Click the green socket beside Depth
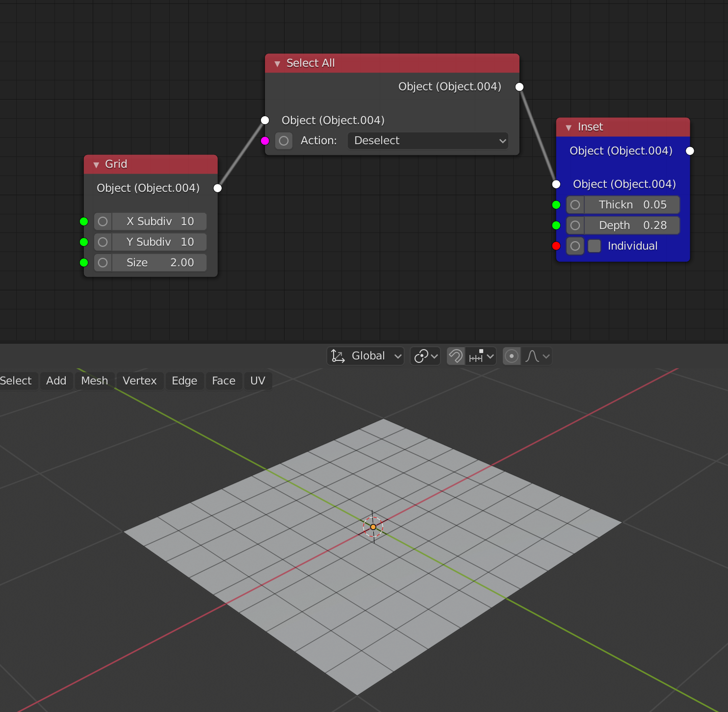 [556, 226]
